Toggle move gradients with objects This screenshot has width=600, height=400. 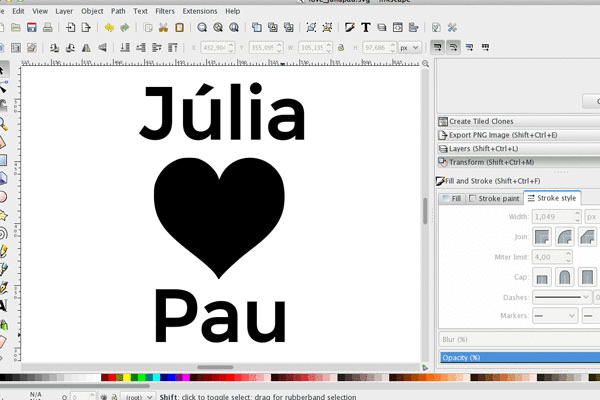click(470, 48)
